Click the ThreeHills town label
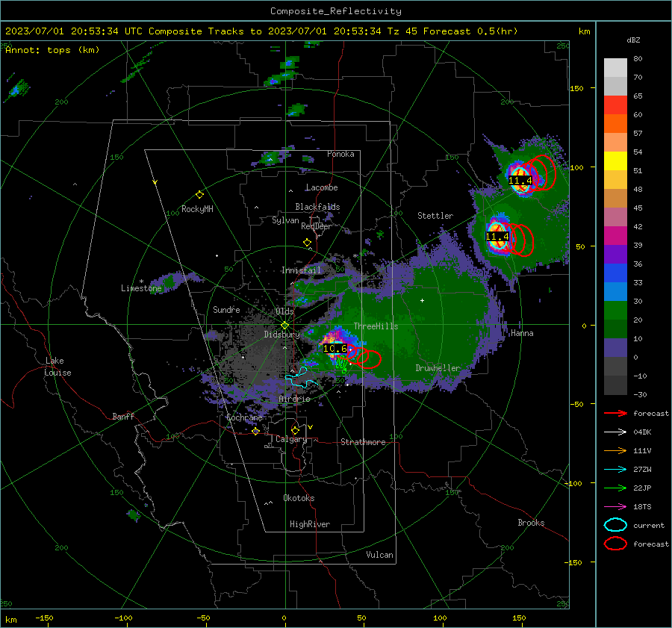Screen dimensions: 672x628 (x=376, y=326)
